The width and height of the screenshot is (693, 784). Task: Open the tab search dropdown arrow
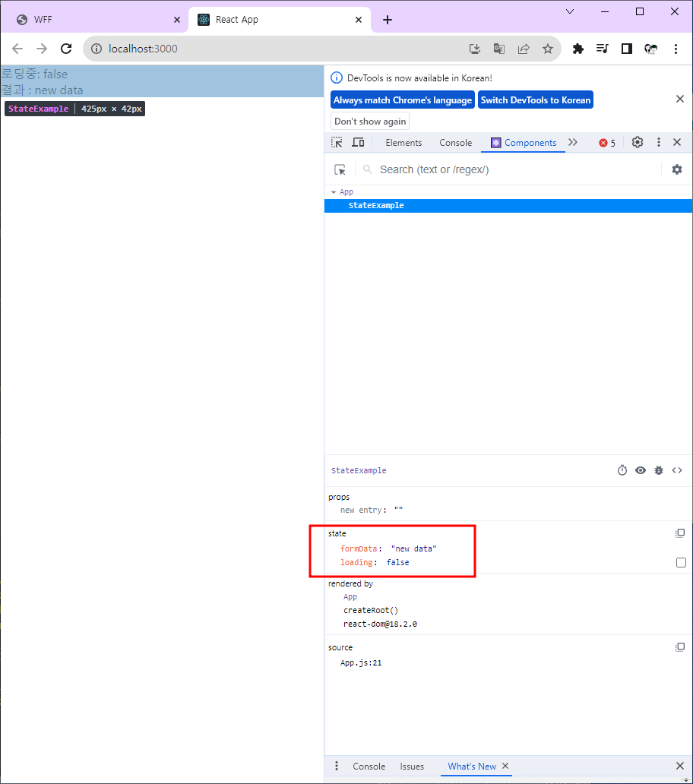(x=569, y=11)
